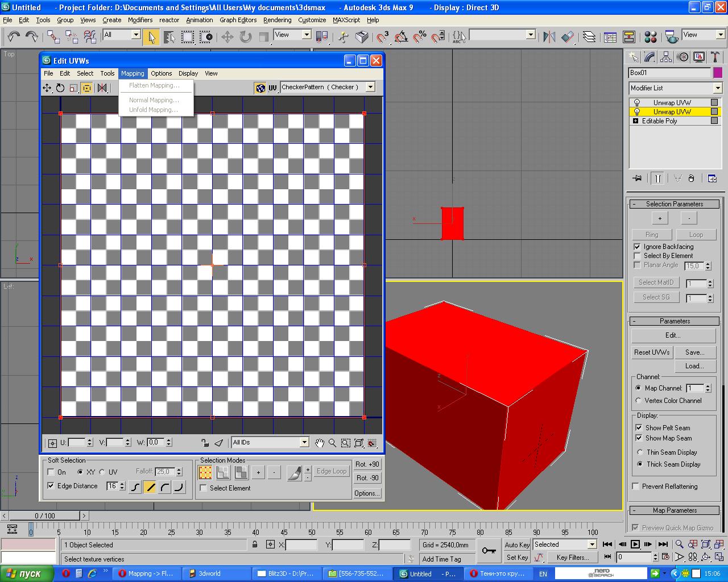Image resolution: width=728 pixels, height=582 pixels.
Task: Click the Paint Select Mode brush icon
Action: pos(293,472)
